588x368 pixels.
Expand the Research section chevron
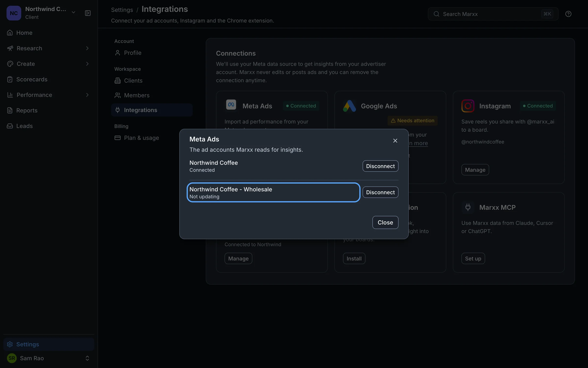tap(87, 48)
